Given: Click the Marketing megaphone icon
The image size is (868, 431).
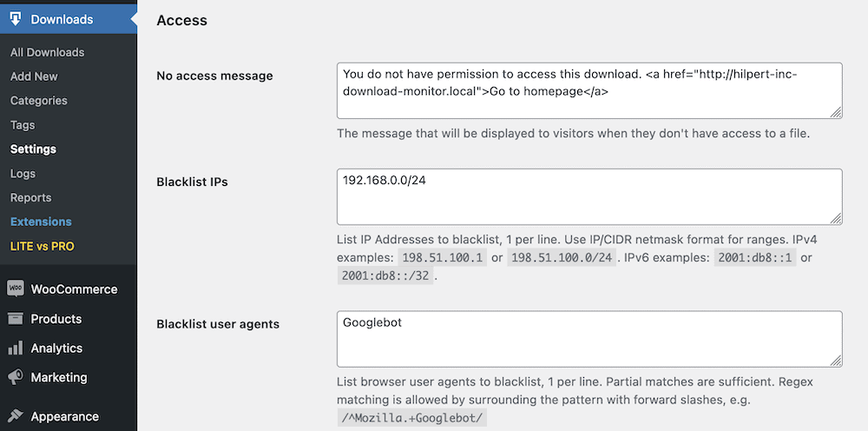Looking at the screenshot, I should pos(16,377).
